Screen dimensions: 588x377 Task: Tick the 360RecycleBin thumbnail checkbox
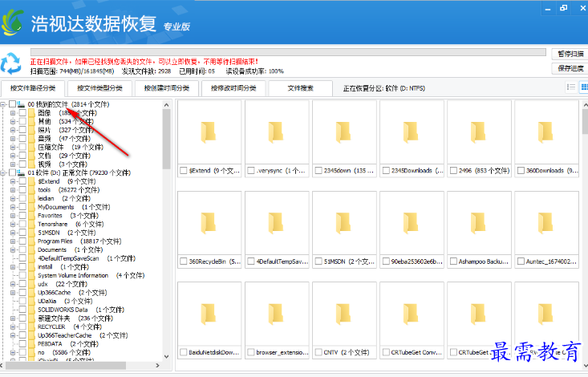(x=184, y=261)
